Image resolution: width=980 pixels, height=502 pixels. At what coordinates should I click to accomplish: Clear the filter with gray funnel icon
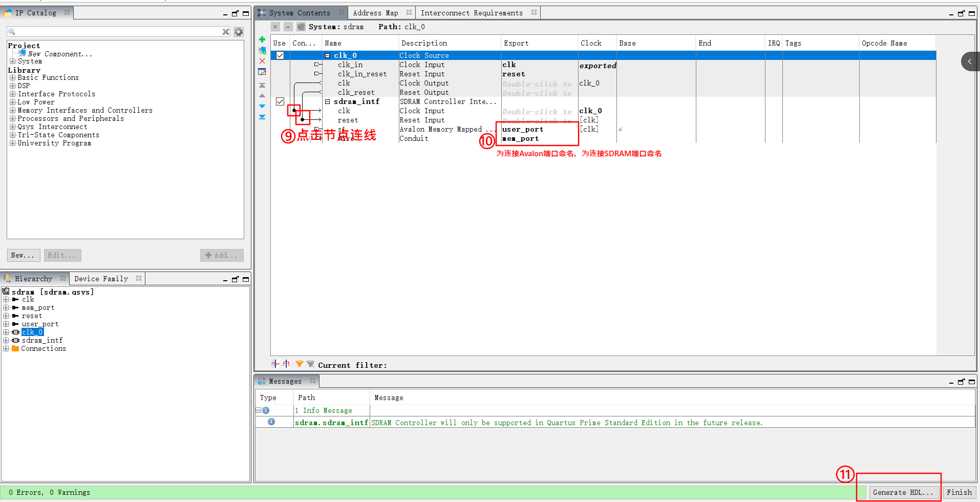310,364
